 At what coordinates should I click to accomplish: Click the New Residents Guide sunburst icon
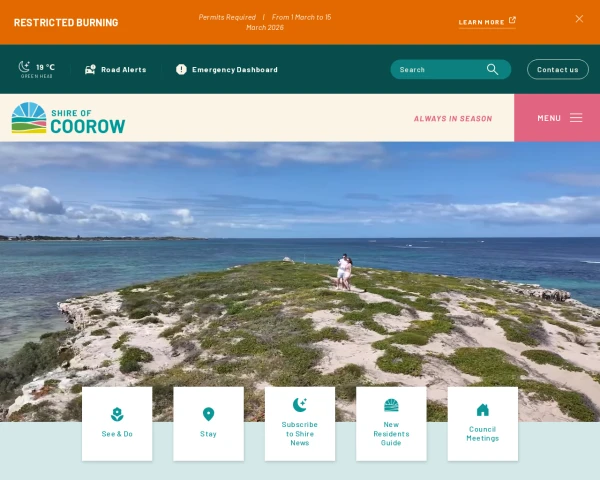391,405
